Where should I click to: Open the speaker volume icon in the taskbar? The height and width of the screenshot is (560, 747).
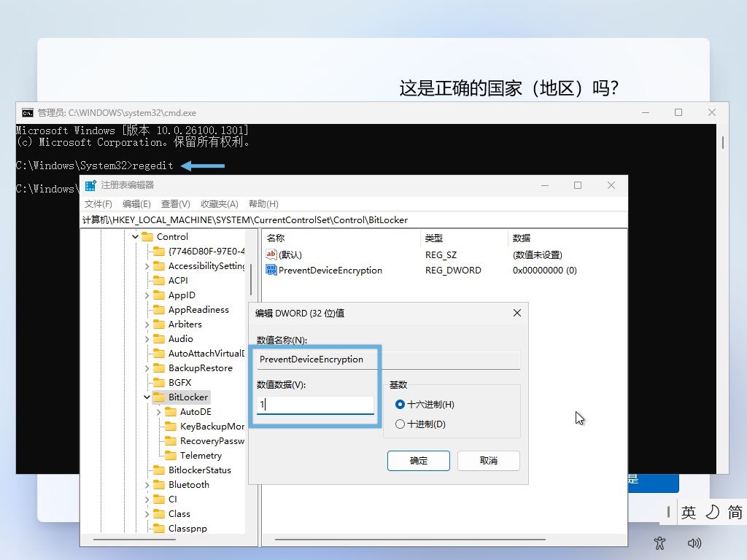(694, 543)
